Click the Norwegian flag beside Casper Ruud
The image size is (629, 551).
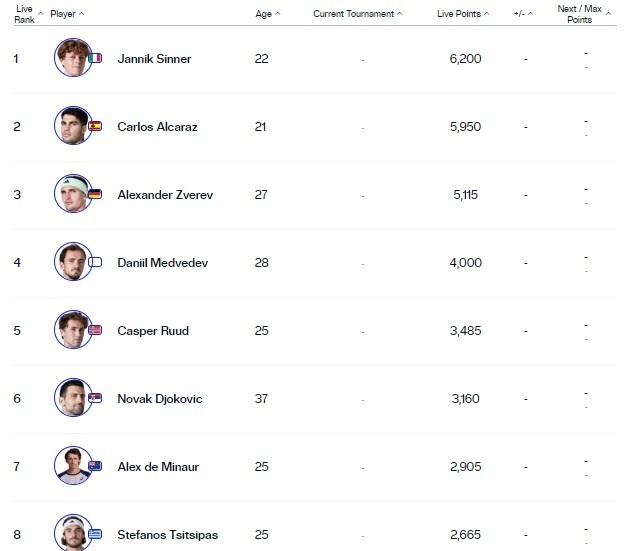95,330
